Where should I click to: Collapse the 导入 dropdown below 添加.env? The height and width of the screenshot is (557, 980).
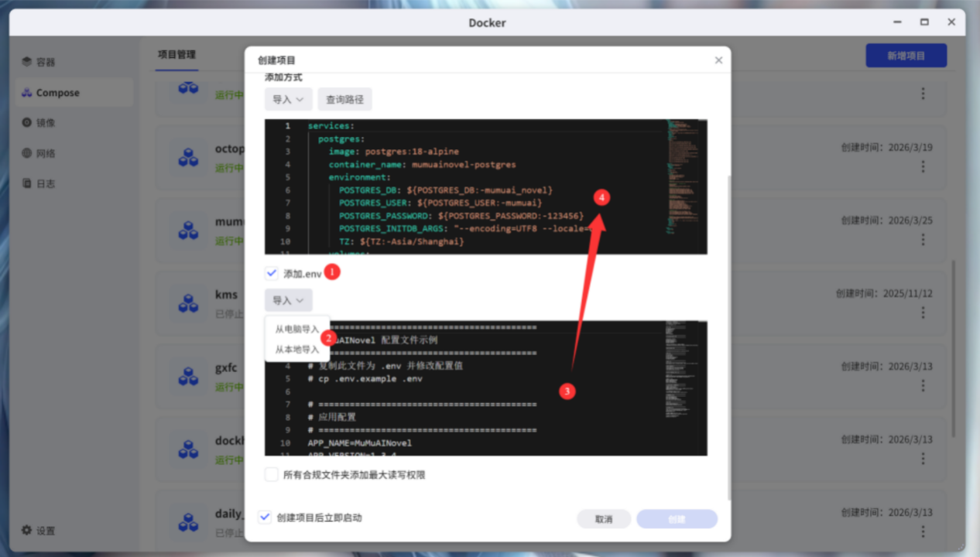[288, 300]
